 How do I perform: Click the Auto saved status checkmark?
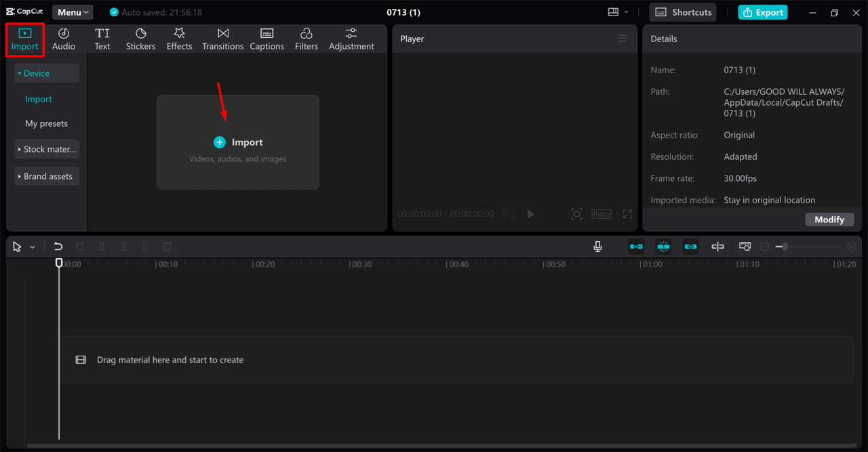pyautogui.click(x=114, y=12)
